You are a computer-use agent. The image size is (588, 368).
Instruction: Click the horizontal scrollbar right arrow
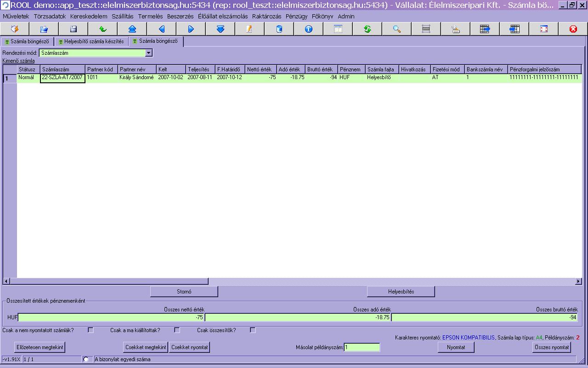tap(578, 281)
